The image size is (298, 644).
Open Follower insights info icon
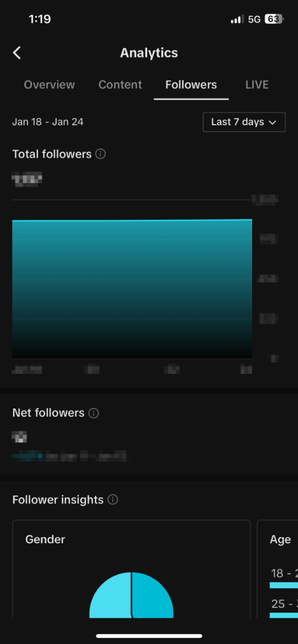click(113, 500)
